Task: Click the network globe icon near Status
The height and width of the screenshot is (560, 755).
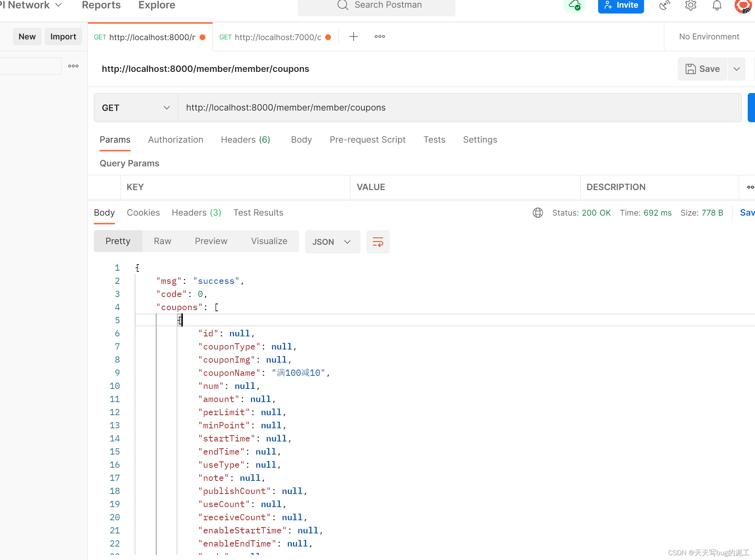Action: (x=538, y=213)
